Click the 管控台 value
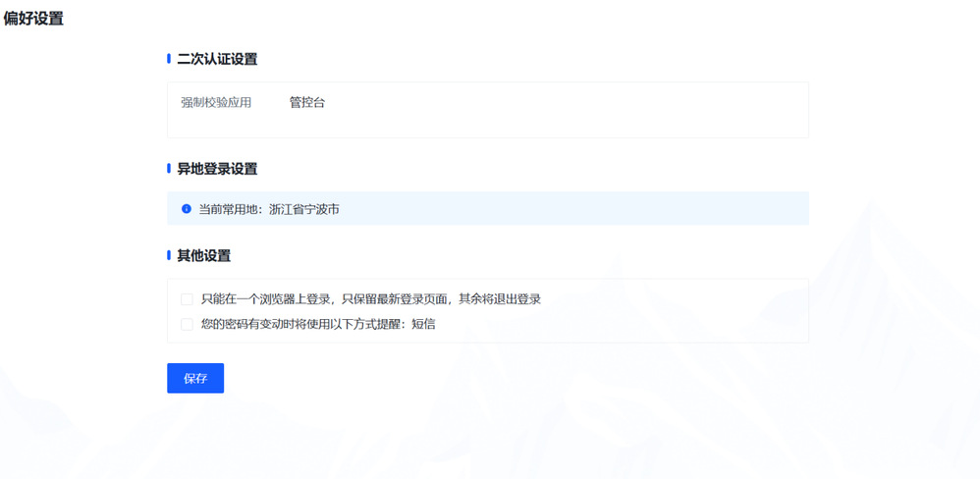Image resolution: width=980 pixels, height=479 pixels. coord(306,102)
